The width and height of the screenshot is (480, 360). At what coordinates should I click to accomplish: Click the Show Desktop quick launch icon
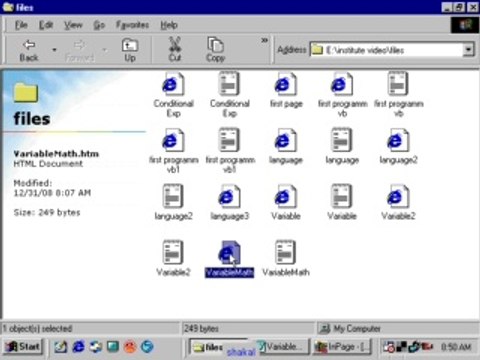click(x=113, y=347)
